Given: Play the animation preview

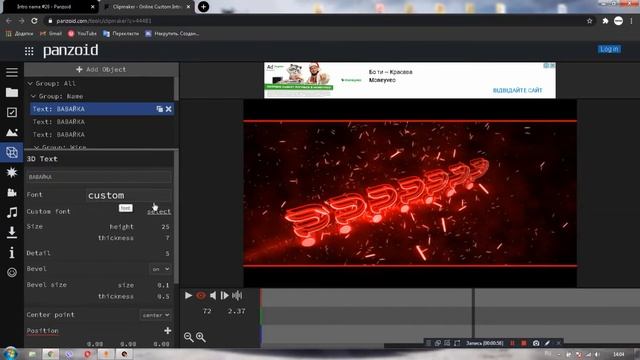Looking at the screenshot, I should 188,295.
